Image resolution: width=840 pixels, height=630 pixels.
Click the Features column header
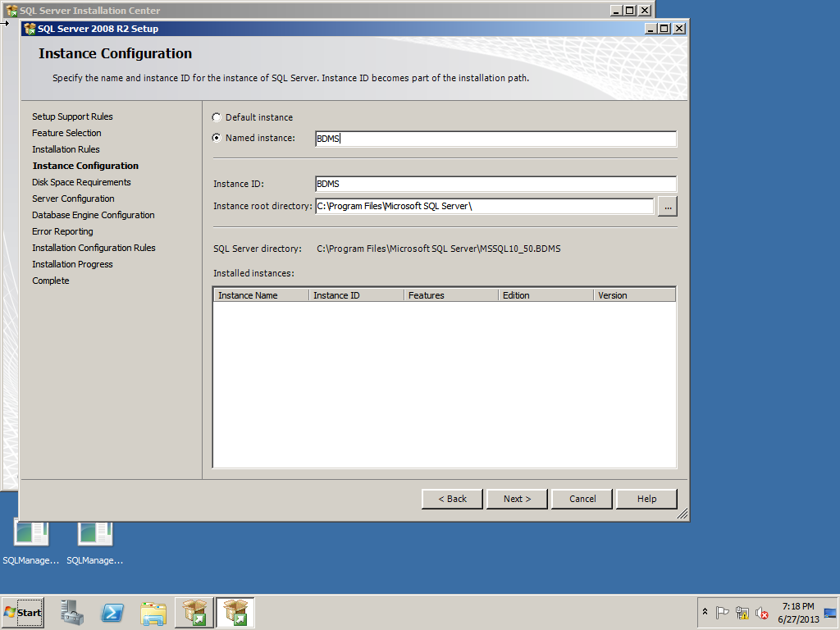451,295
